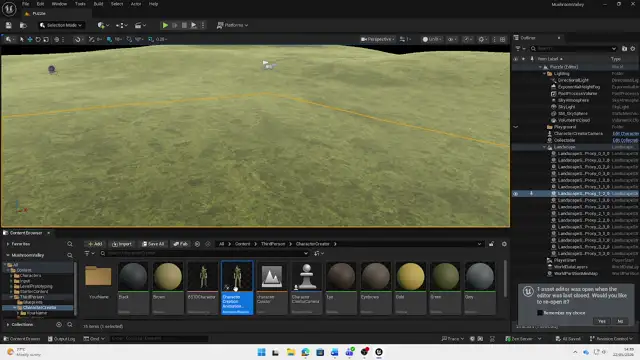Image resolution: width=640 pixels, height=360 pixels.
Task: Toggle the world/local coordinate space globe icon
Action: coord(57,39)
